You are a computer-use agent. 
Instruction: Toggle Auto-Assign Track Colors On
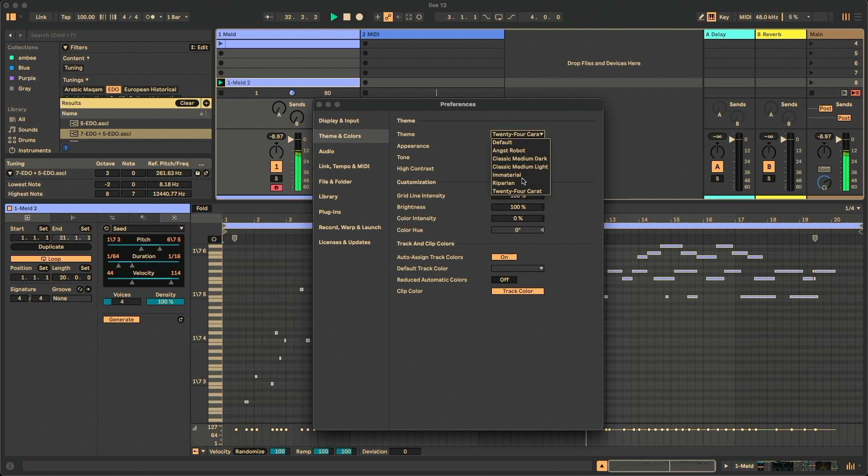504,257
